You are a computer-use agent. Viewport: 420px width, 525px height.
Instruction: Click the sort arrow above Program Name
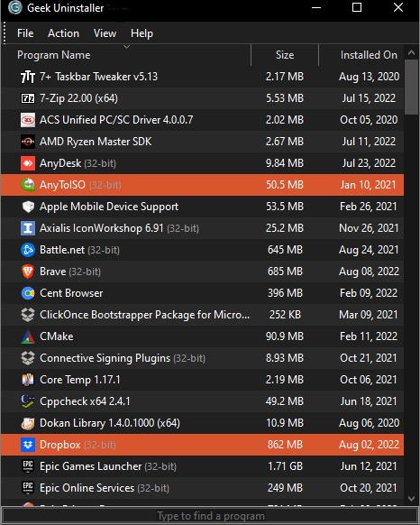coord(127,47)
